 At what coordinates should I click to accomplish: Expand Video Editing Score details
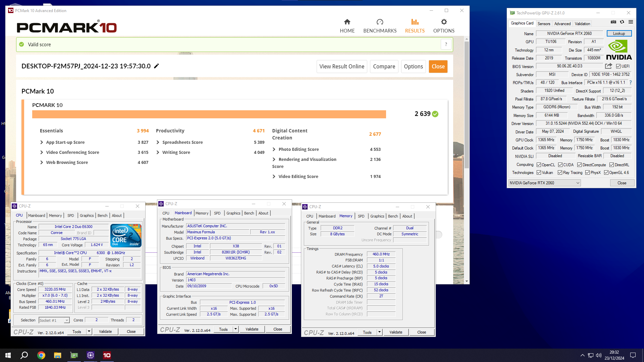pyautogui.click(x=274, y=177)
